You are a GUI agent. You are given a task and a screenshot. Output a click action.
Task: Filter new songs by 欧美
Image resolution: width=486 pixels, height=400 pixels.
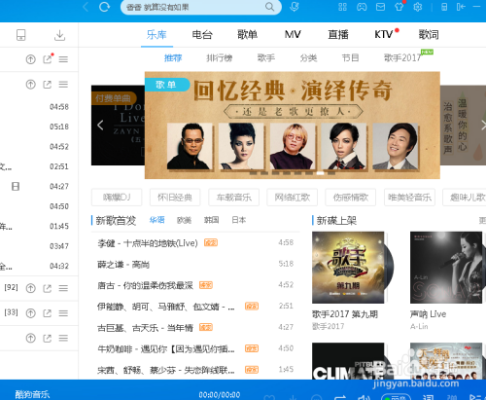coord(184,220)
